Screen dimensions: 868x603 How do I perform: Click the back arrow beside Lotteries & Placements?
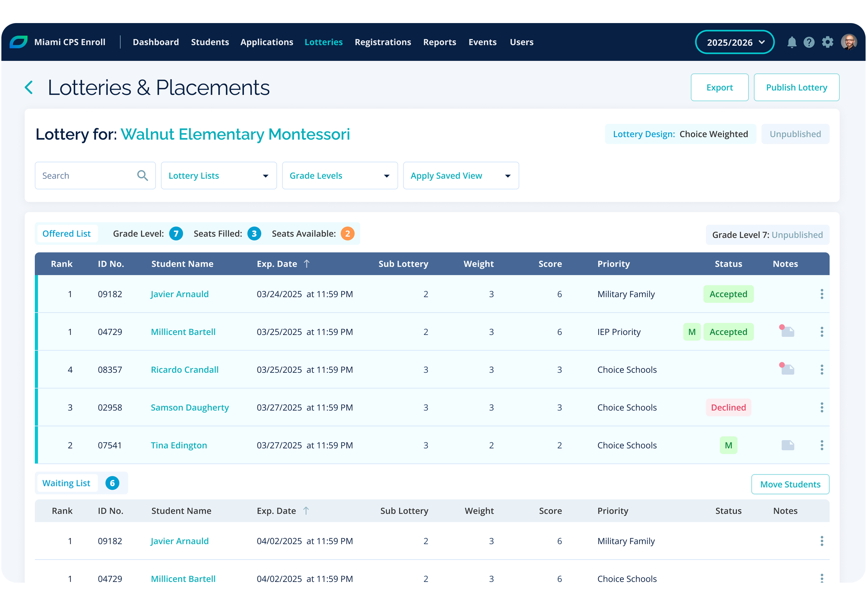click(29, 87)
